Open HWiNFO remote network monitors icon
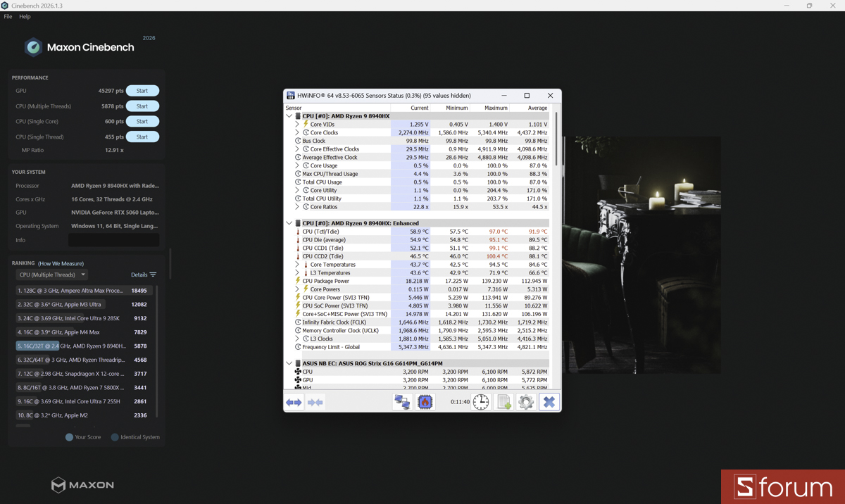Screen dimensions: 845x504 402,402
